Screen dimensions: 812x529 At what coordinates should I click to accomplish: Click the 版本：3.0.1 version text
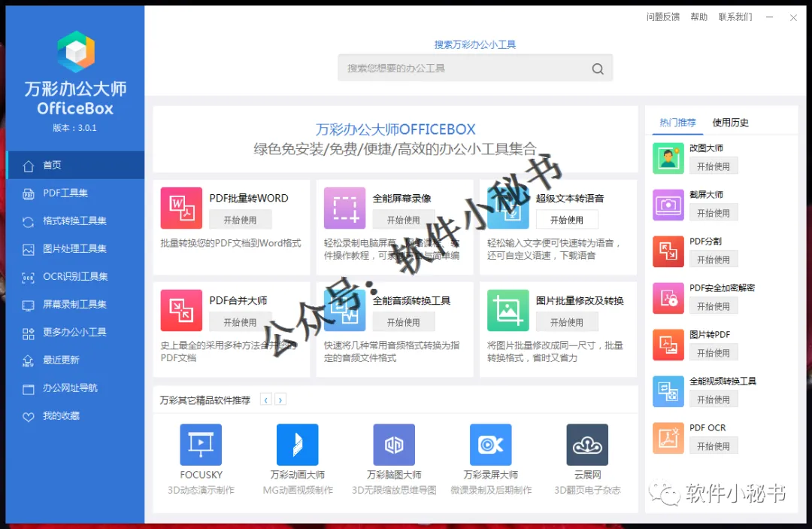tap(74, 128)
